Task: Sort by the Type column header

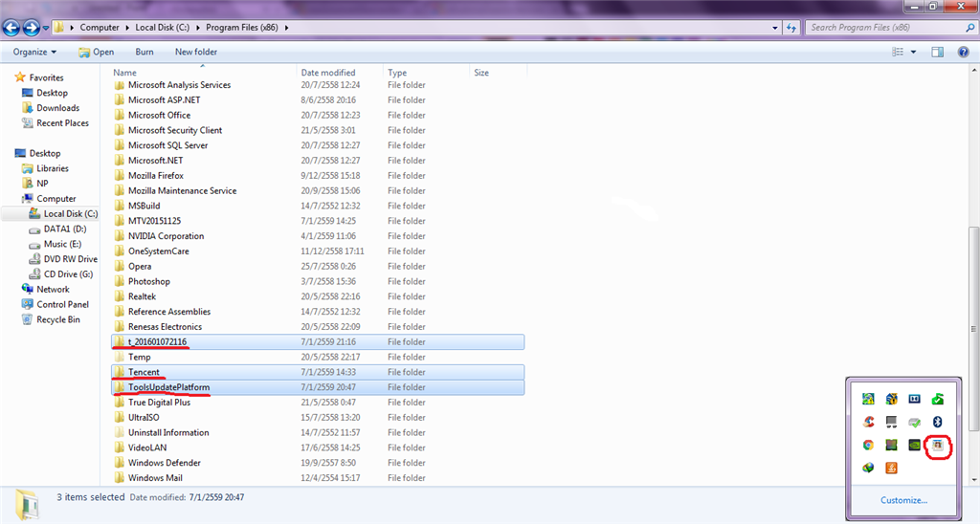Action: point(426,73)
